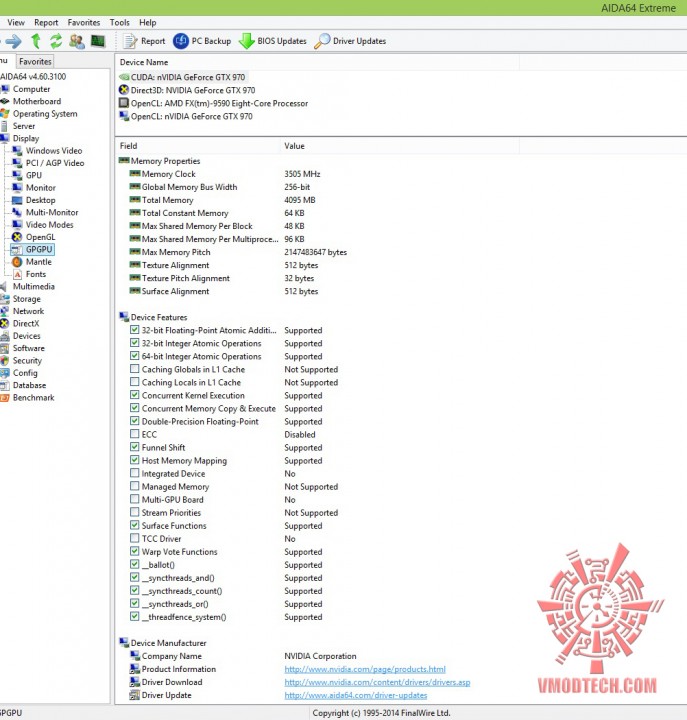Open the user management people icon

76,41
